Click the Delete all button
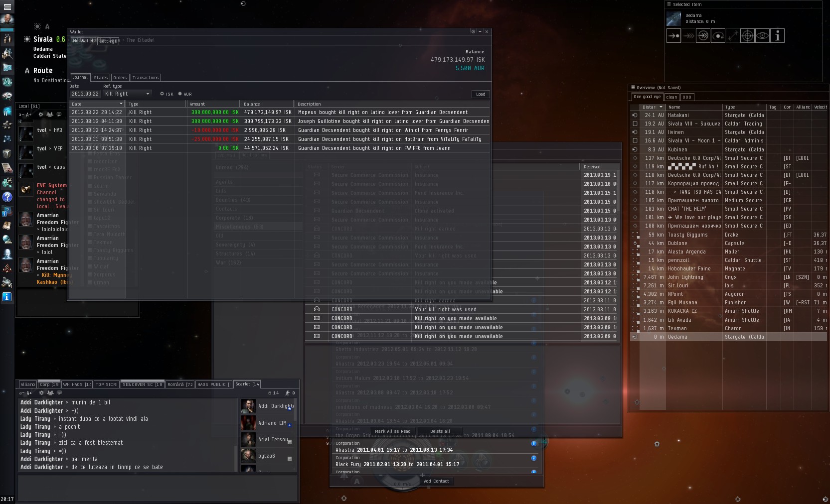Viewport: 830px width, 504px height. pyautogui.click(x=440, y=431)
